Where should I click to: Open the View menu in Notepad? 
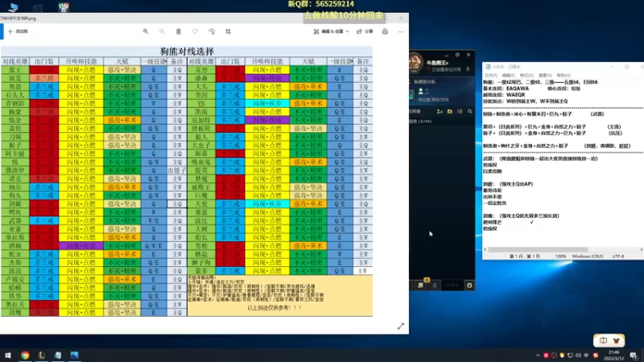pyautogui.click(x=545, y=76)
